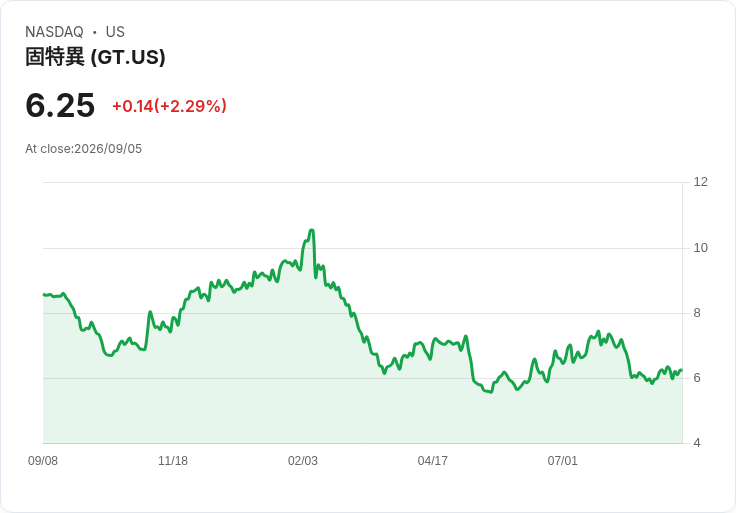Click the 4 value on the price axis
Image resolution: width=736 pixels, height=513 pixels.
tap(697, 443)
